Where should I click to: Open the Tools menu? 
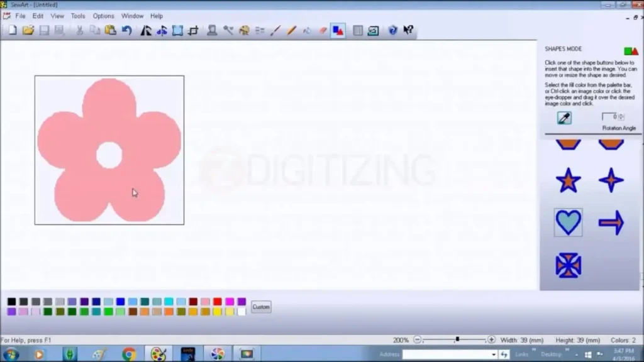78,16
